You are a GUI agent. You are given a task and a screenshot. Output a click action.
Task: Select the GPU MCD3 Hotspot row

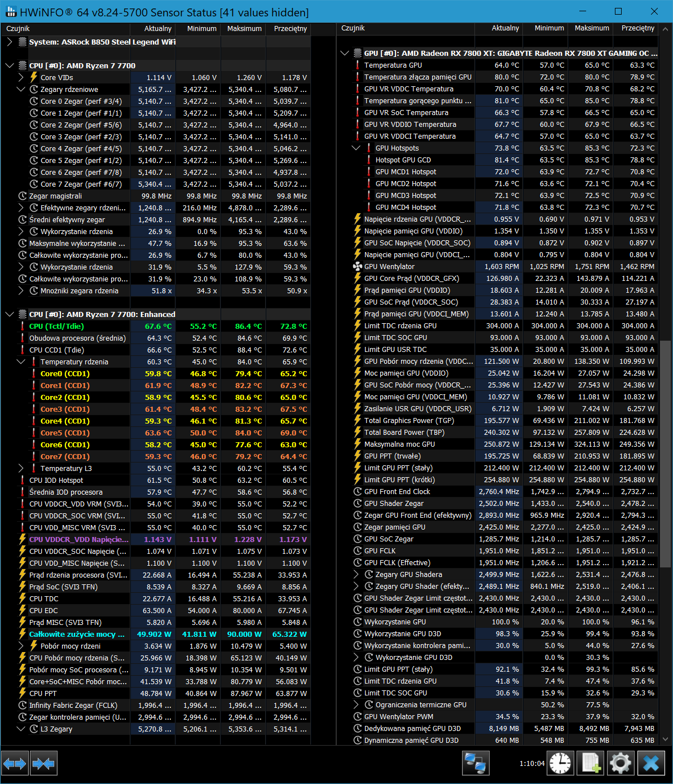click(497, 195)
